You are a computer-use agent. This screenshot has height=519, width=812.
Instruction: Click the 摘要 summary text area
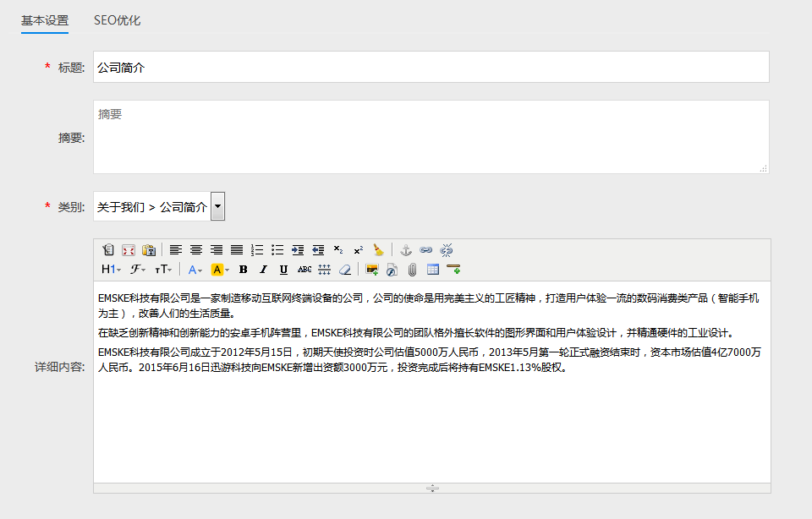pyautogui.click(x=431, y=137)
